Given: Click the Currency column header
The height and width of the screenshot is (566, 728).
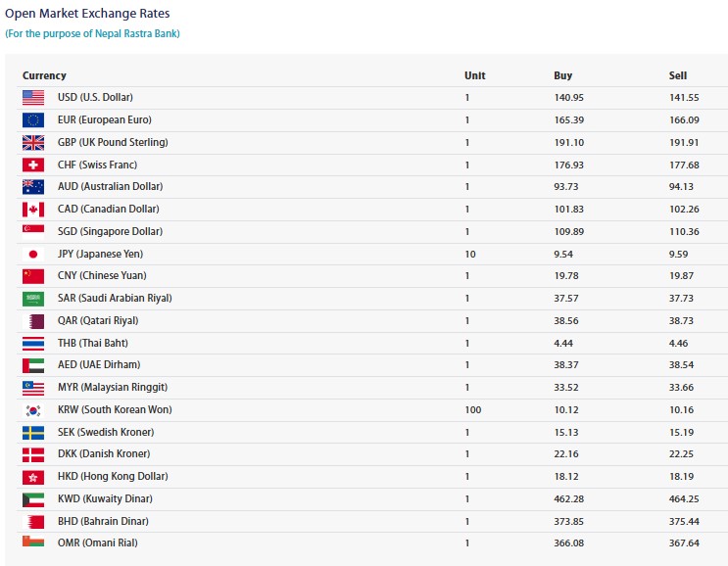Looking at the screenshot, I should coord(44,75).
